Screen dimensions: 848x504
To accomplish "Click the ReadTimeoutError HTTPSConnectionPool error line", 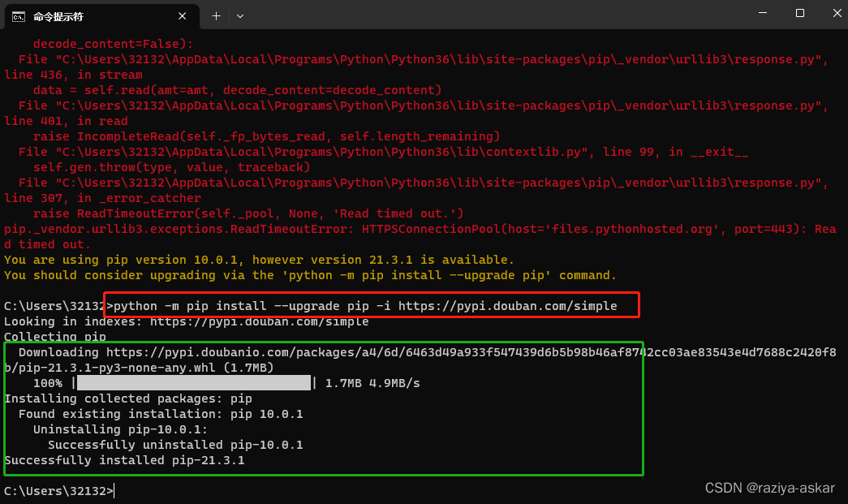I will 420,237.
